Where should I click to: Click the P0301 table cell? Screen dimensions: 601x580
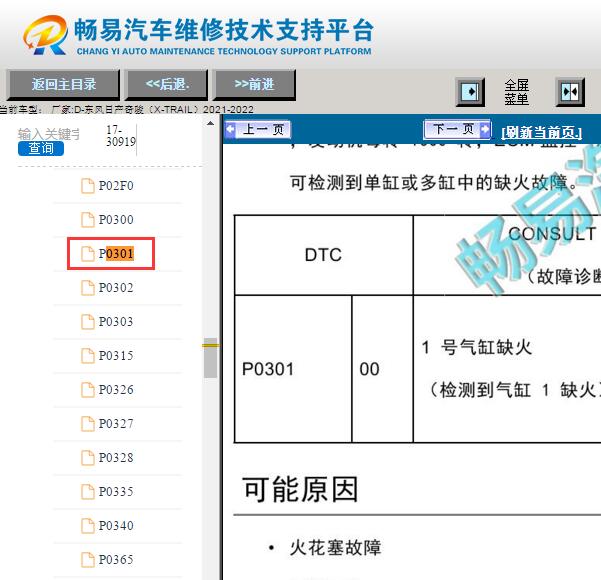[293, 369]
